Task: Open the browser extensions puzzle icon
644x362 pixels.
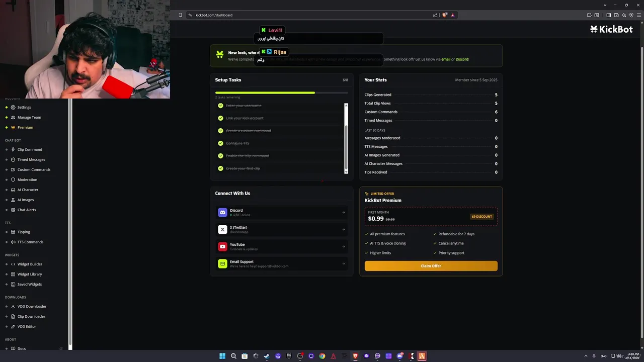Action: 589,15
